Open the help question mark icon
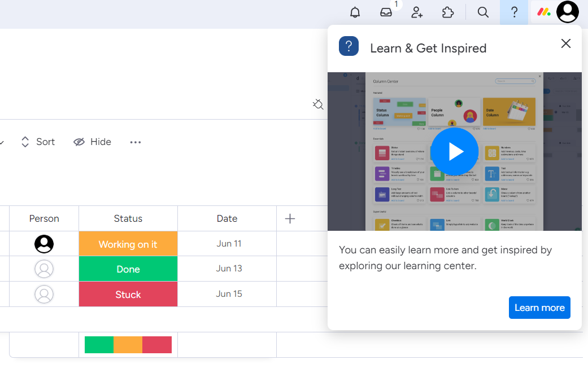The width and height of the screenshot is (588, 373). (x=513, y=12)
